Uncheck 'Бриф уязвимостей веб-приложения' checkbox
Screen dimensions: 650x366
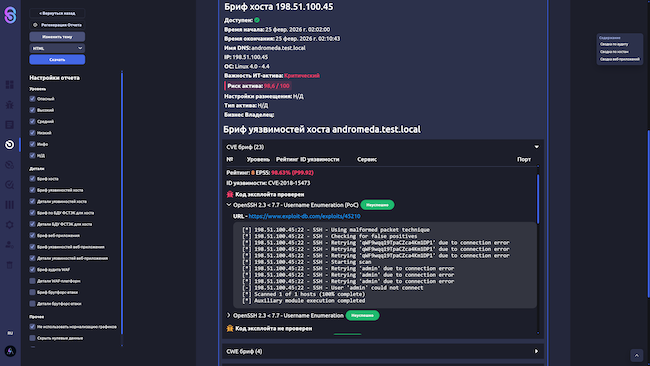32,247
